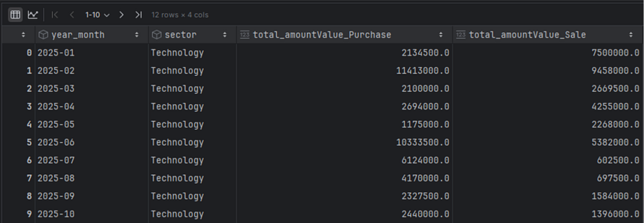The image size is (644, 223).
Task: Select the year_month column header
Action: 78,35
